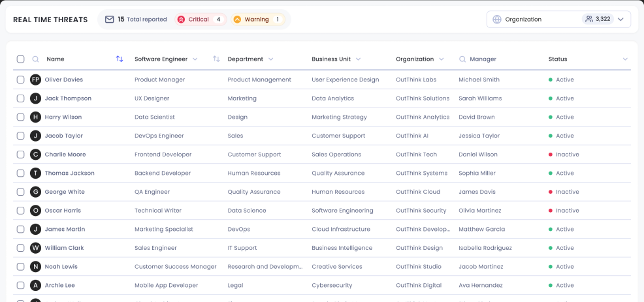Select Oscar Harris's checkbox
The height and width of the screenshot is (302, 644).
coord(20,211)
